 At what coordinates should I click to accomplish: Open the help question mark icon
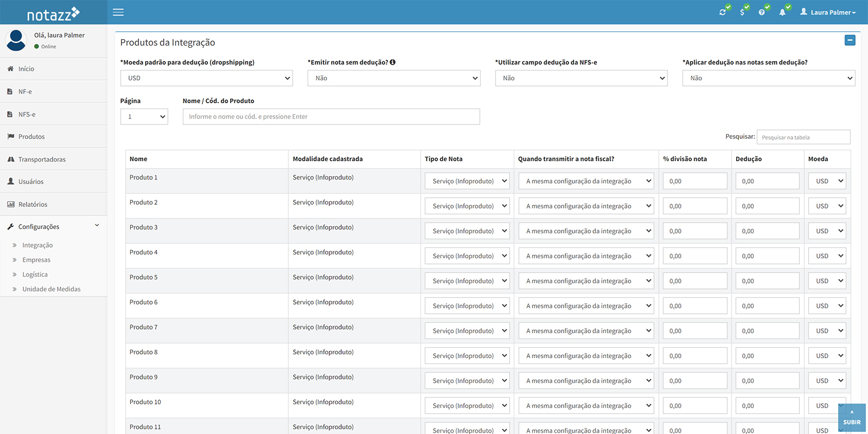point(762,12)
